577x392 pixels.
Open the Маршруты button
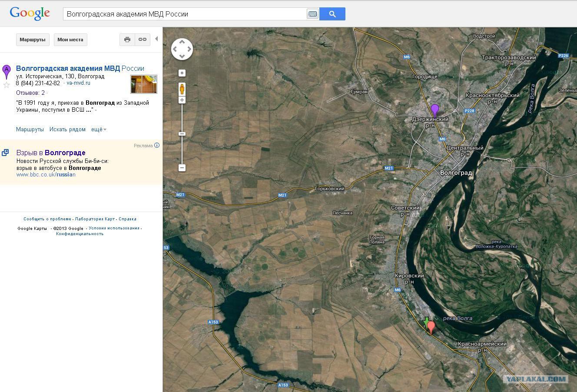33,40
